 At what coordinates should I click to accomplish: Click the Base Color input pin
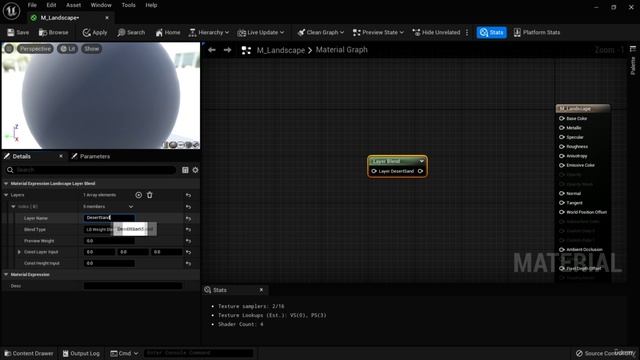pos(562,118)
